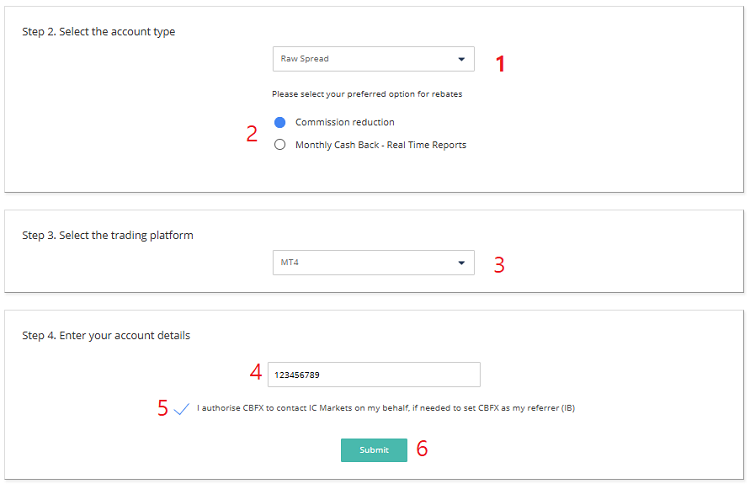Click the Step 4 Enter your account details heading
750x489 pixels.
coord(106,336)
